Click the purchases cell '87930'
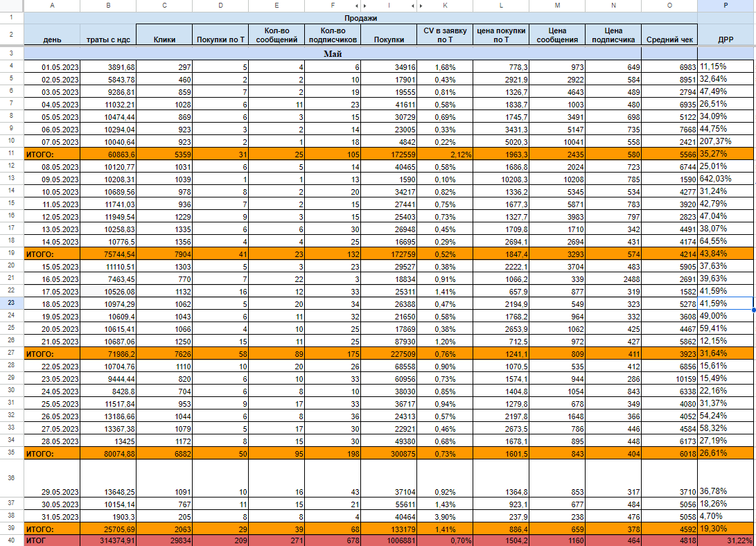The image size is (756, 546). [389, 341]
